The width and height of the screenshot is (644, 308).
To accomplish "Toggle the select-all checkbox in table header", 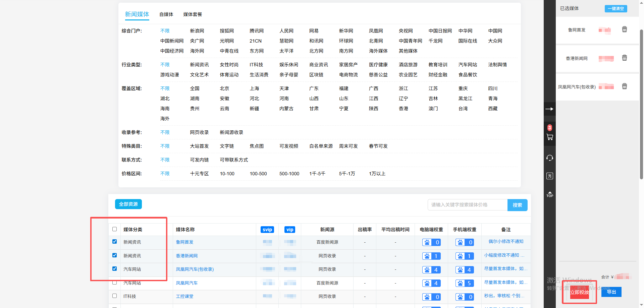I will coord(114,229).
